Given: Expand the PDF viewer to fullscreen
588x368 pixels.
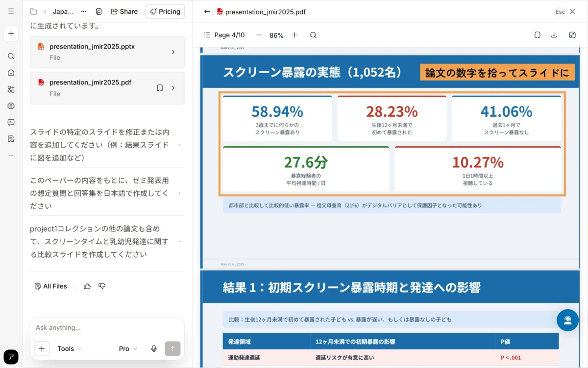Looking at the screenshot, I should [572, 35].
